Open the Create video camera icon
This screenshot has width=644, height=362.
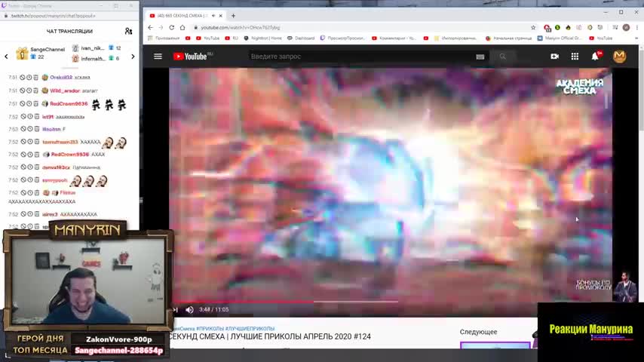554,57
